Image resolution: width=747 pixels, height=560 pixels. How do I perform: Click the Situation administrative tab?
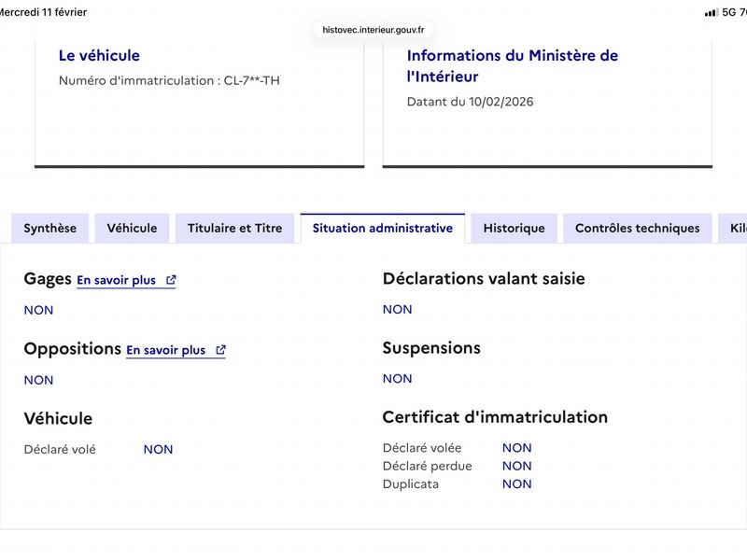tap(383, 229)
